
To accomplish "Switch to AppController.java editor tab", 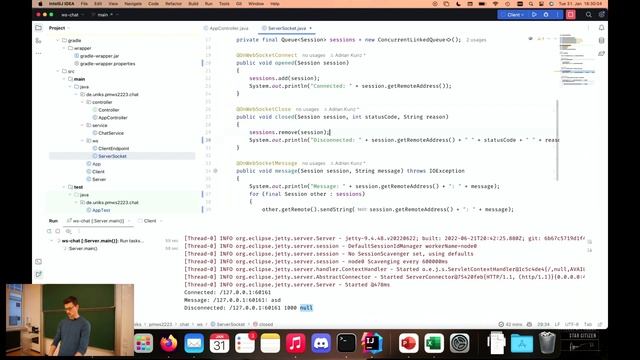I will pyautogui.click(x=226, y=28).
